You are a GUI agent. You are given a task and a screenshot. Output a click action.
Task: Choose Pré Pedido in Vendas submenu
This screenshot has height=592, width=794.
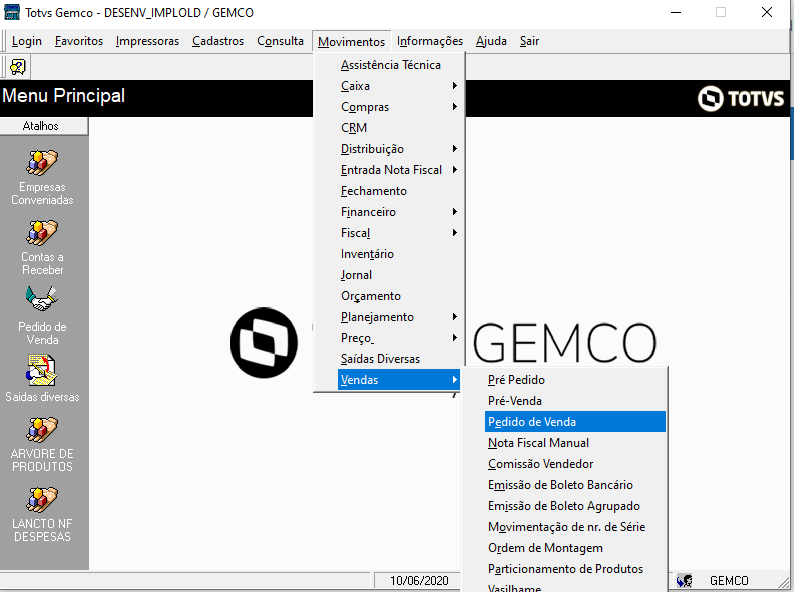click(x=575, y=380)
